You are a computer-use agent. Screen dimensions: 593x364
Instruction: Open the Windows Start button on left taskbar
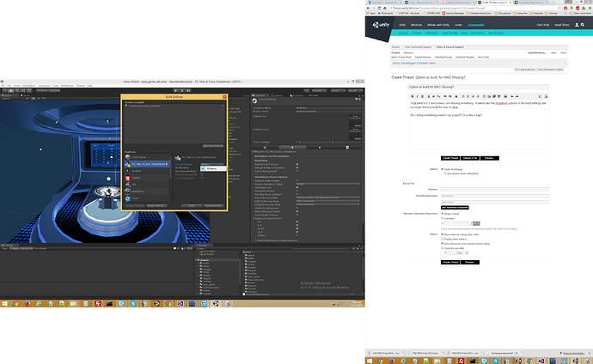[x=4, y=304]
